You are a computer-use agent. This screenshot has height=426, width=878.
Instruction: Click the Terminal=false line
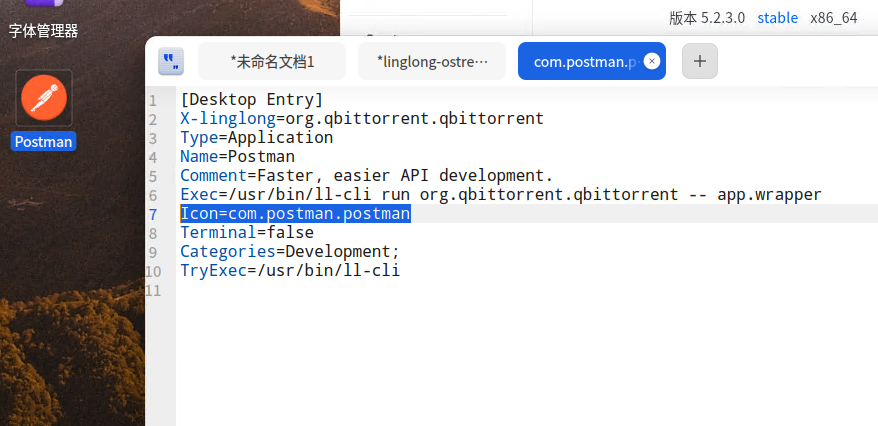click(247, 232)
